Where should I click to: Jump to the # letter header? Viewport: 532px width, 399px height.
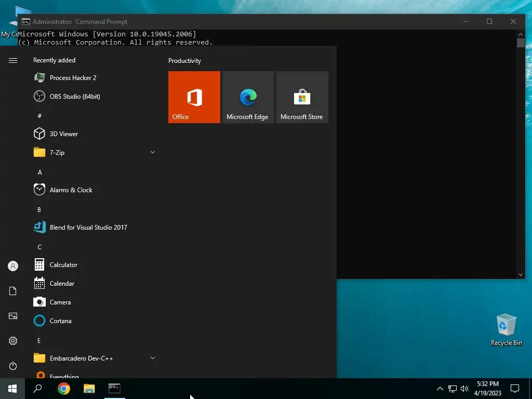[x=39, y=116]
